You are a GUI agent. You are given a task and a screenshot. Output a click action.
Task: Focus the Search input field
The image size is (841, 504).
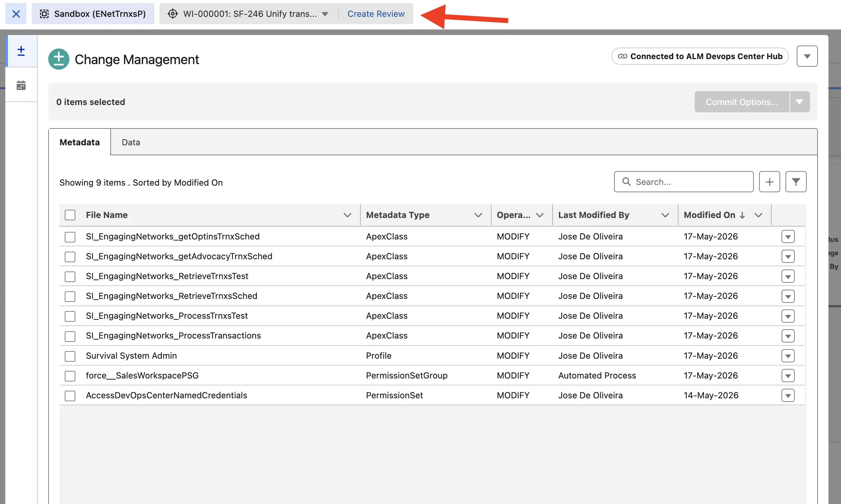coord(683,182)
